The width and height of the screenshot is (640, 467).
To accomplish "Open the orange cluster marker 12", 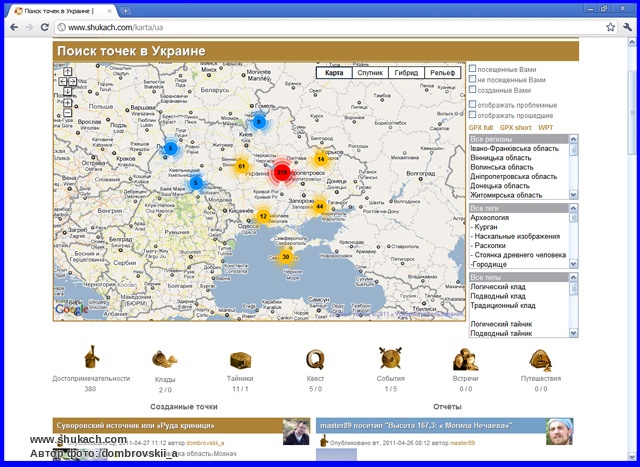I will tap(263, 216).
